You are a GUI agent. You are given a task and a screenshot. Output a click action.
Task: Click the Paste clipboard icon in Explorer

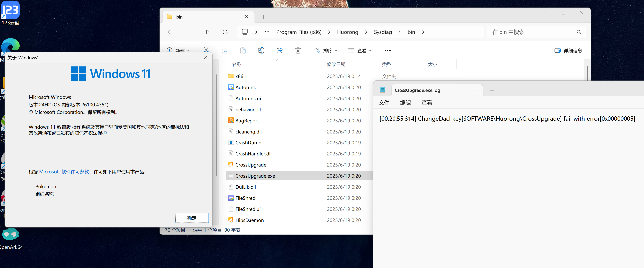[243, 50]
